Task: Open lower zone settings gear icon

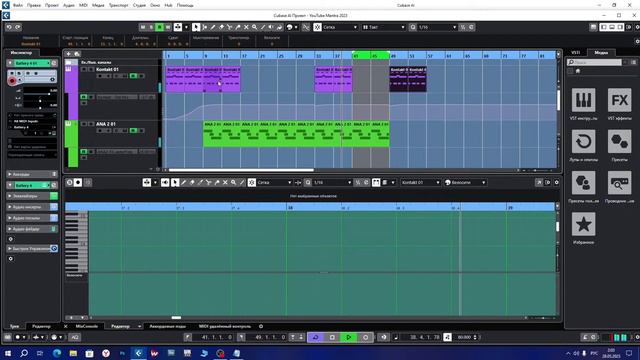Action: pos(261,326)
